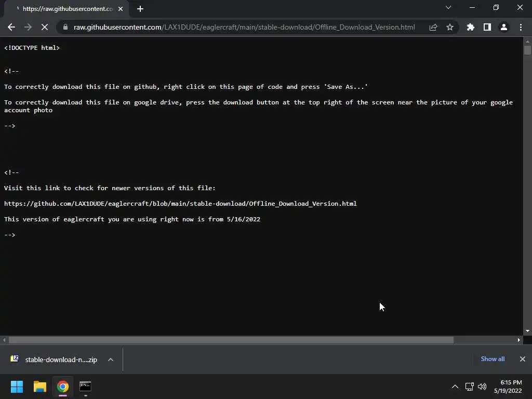Close the downloads bar
532x399 pixels.
(523, 359)
